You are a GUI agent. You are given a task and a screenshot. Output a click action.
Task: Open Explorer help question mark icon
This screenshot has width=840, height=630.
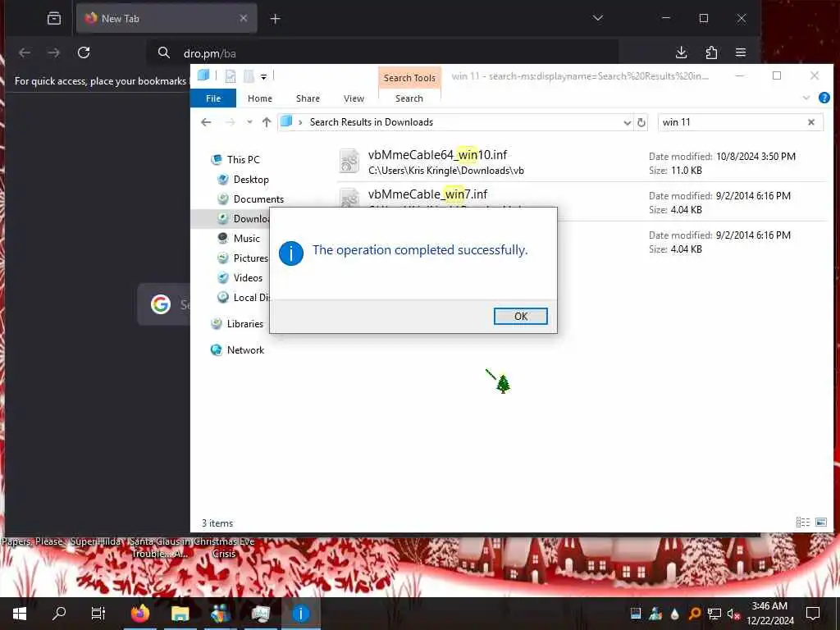[x=824, y=98]
